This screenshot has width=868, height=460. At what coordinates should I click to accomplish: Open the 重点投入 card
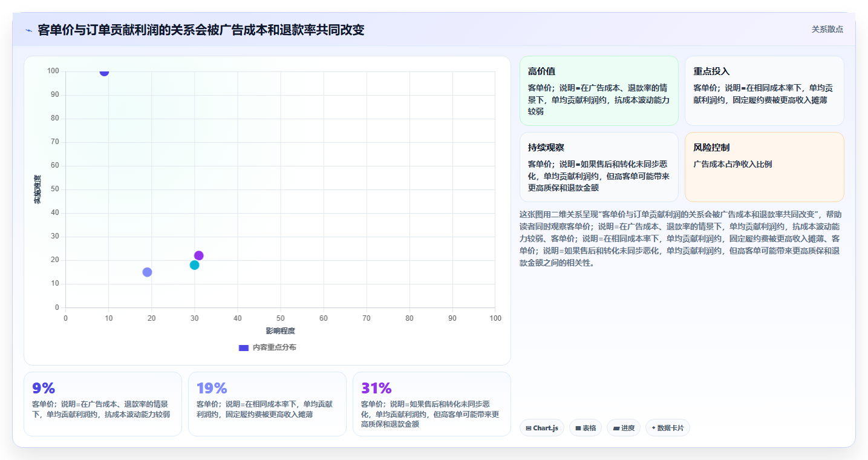click(764, 91)
